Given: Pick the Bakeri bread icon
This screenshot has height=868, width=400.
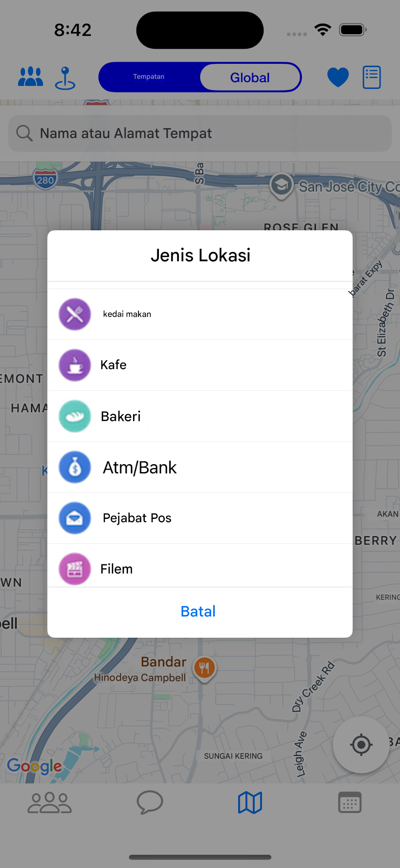Looking at the screenshot, I should (x=75, y=416).
